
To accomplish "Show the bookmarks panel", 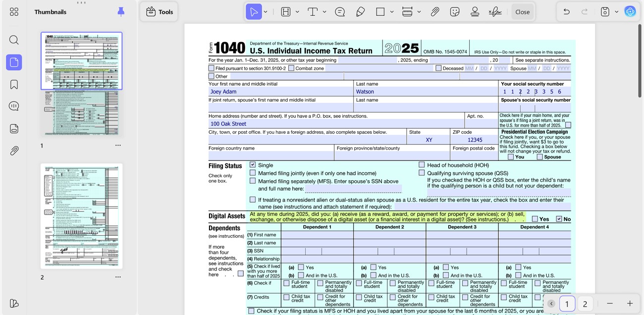I will pos(14,85).
